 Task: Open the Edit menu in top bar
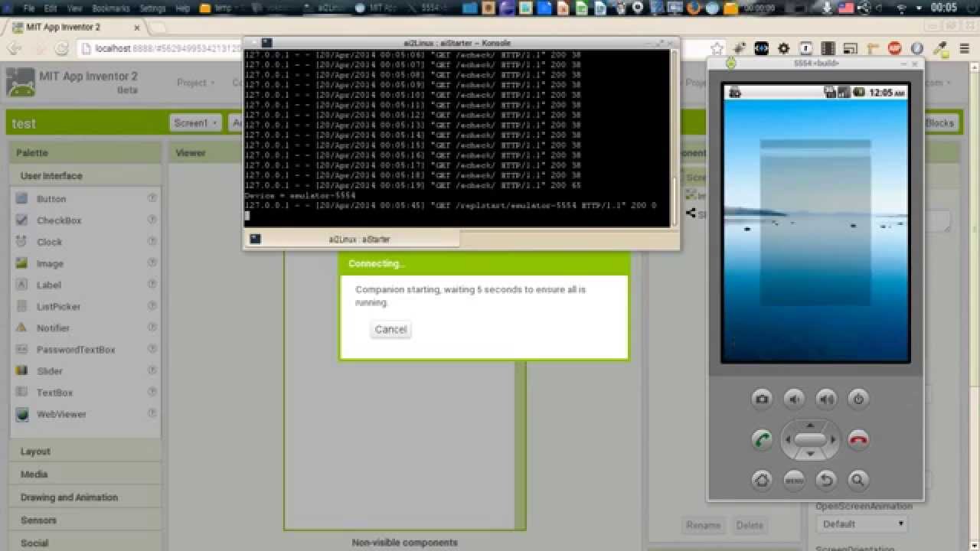[x=51, y=8]
